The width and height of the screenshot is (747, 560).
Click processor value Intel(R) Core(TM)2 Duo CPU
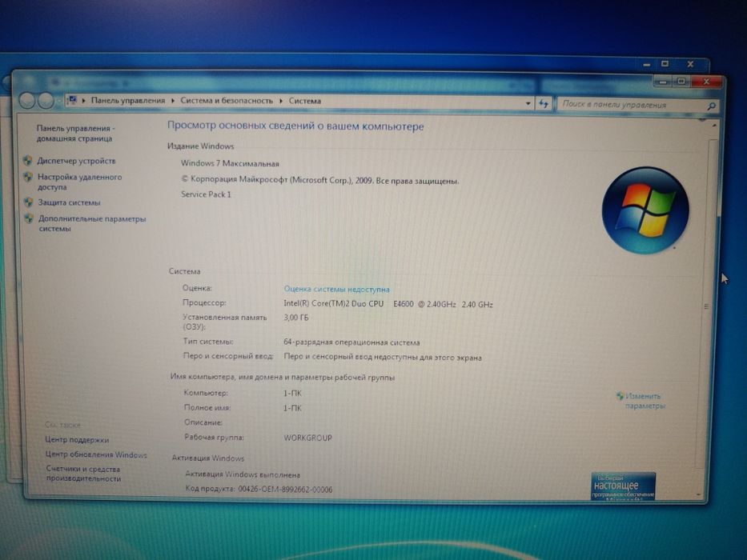click(x=334, y=303)
